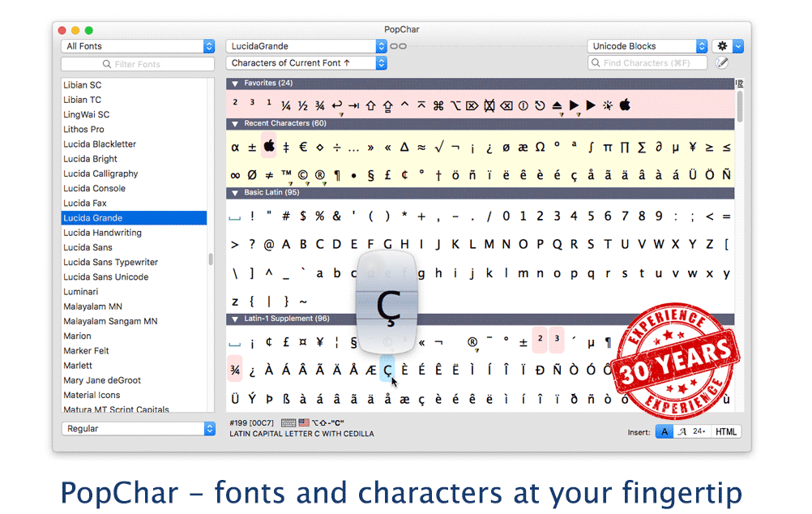Click the blue arrow next to the gear

(x=738, y=46)
